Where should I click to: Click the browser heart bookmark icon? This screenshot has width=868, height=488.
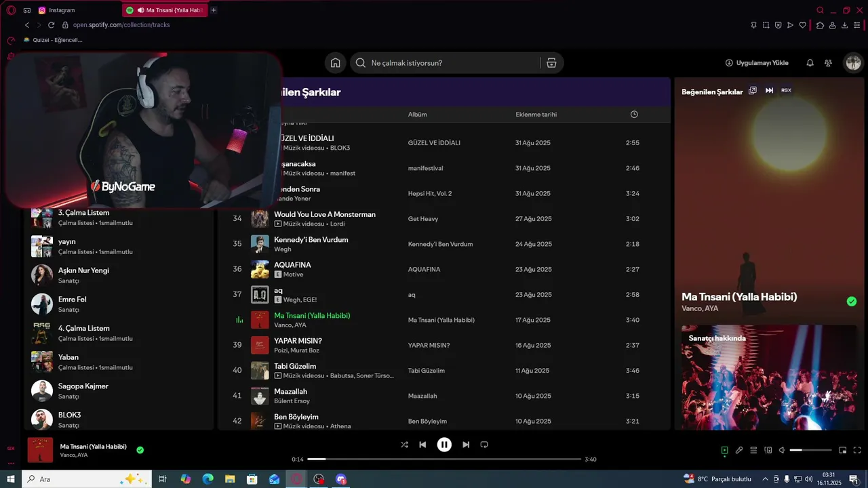[803, 25]
